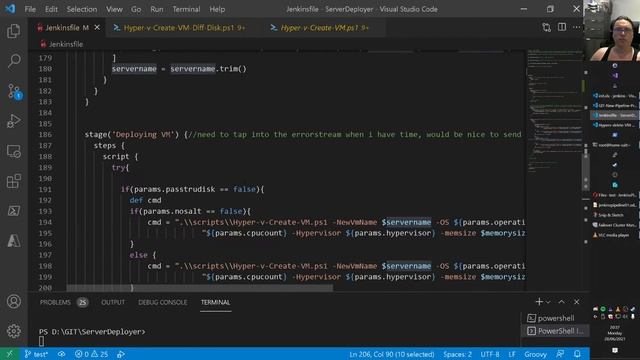
Task: Click the cloud publish icon in status bar
Action: point(61,354)
